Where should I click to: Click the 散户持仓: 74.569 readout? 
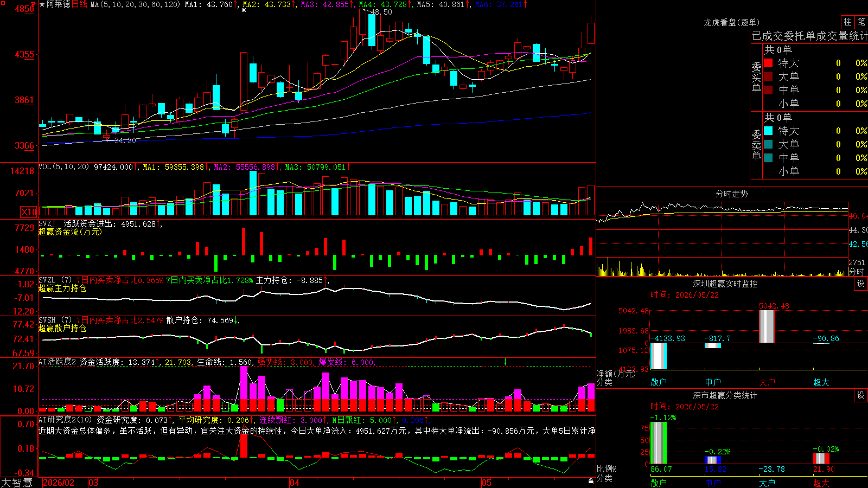pos(200,320)
